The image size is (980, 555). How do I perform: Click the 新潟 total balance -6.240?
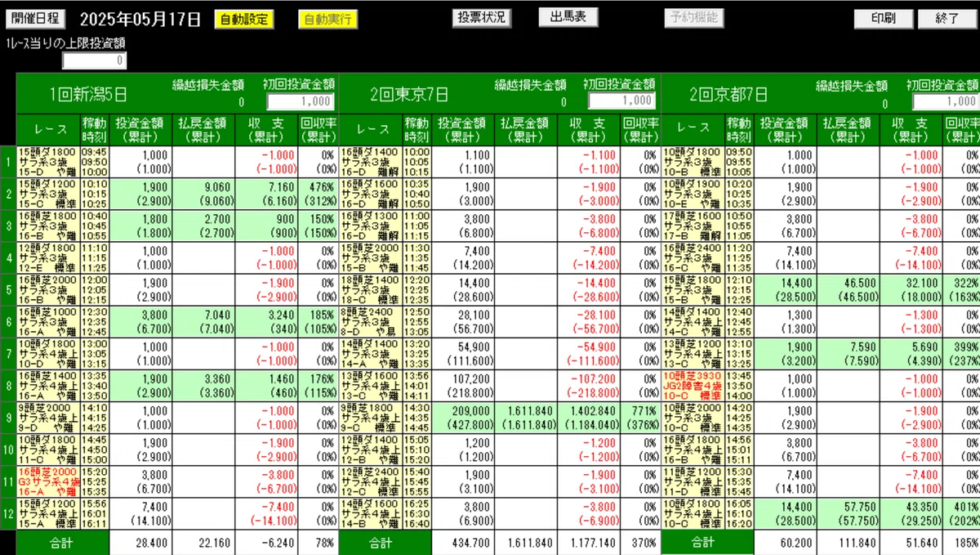click(x=267, y=542)
